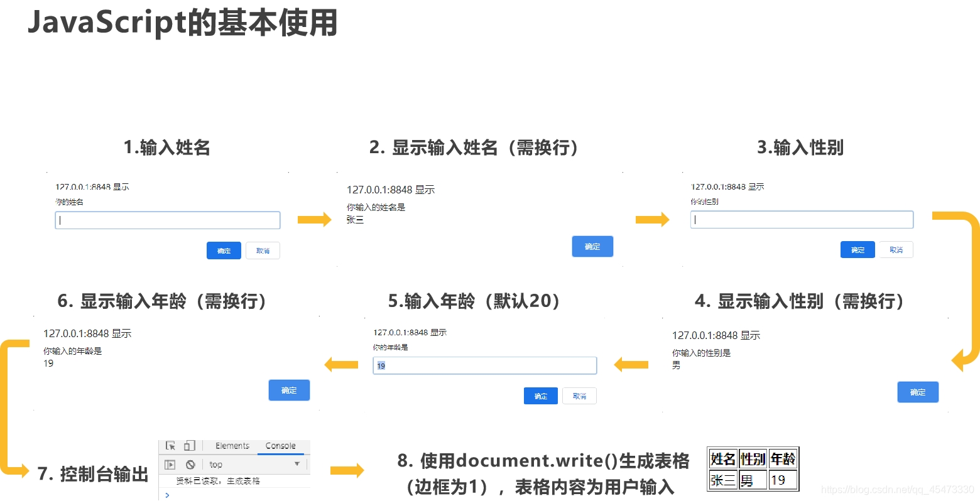Click the 你的姓名 prompt text input field
The image size is (980, 501).
168,220
